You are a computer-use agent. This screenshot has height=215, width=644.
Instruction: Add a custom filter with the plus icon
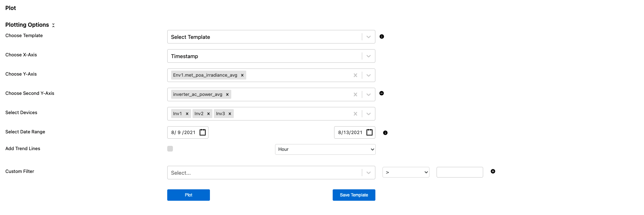click(x=493, y=172)
